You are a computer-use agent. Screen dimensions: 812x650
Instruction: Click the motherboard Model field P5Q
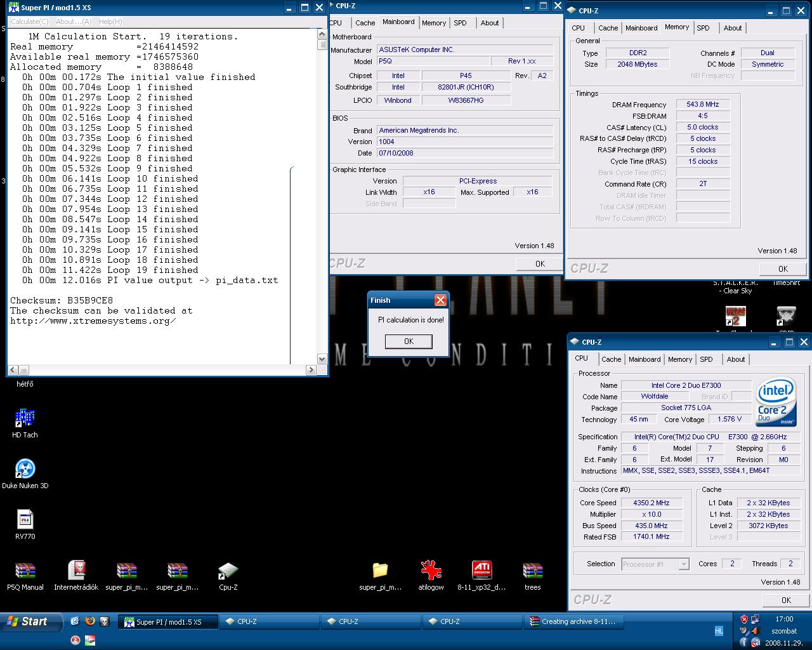coord(433,61)
